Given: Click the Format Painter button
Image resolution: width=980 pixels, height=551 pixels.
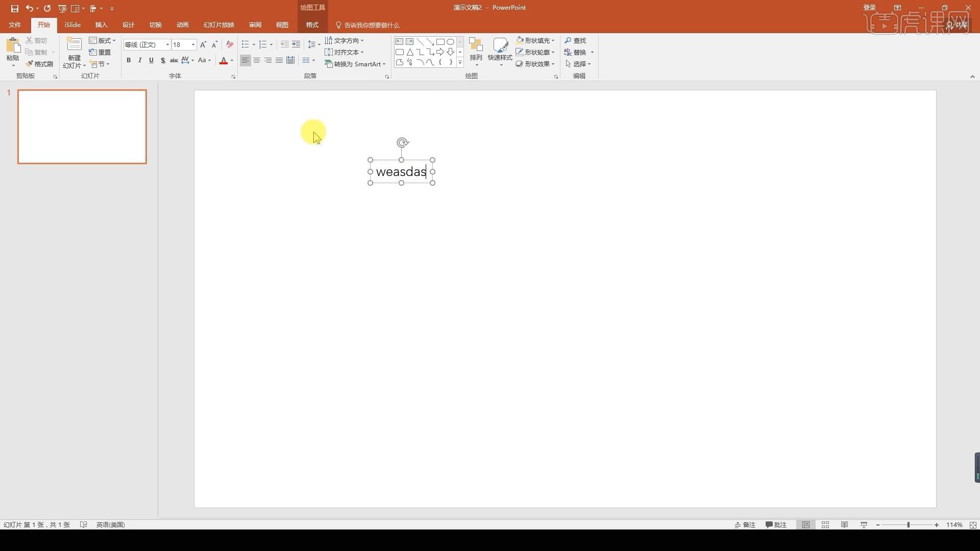Looking at the screenshot, I should pyautogui.click(x=39, y=64).
